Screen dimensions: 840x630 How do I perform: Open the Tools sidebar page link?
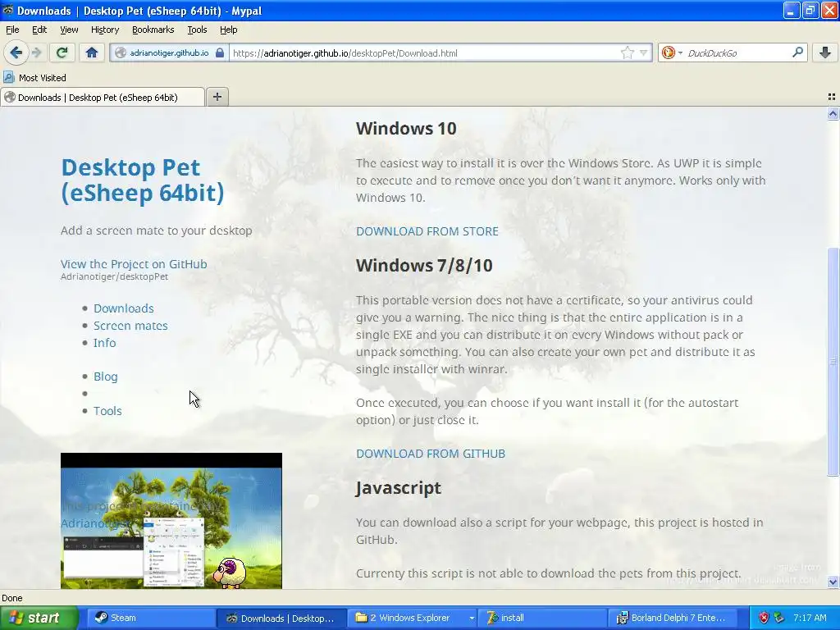(x=107, y=411)
